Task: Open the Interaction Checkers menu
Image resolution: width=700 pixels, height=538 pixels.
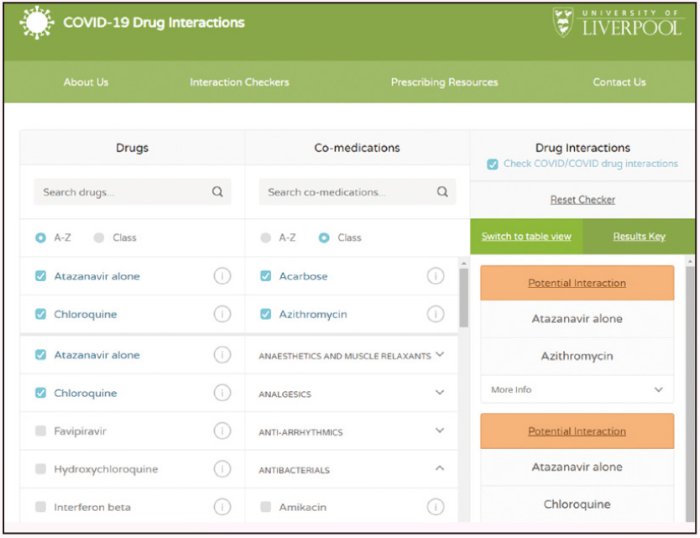Action: click(x=239, y=82)
